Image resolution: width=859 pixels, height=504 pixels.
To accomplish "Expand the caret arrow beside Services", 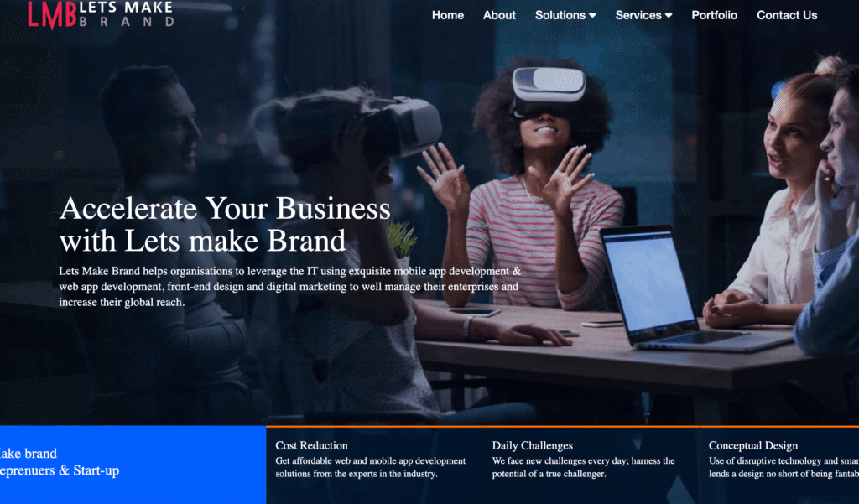I will [669, 16].
